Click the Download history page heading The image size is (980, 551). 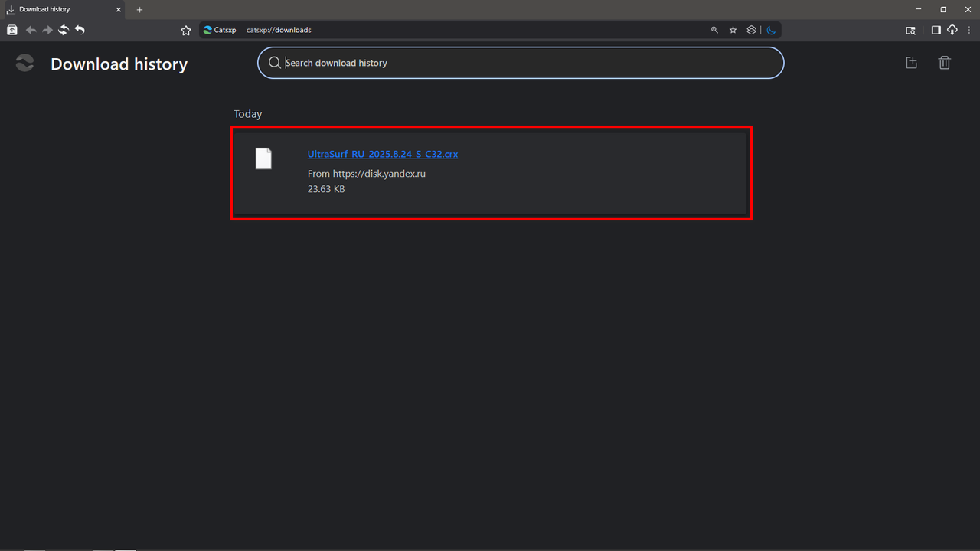coord(119,64)
